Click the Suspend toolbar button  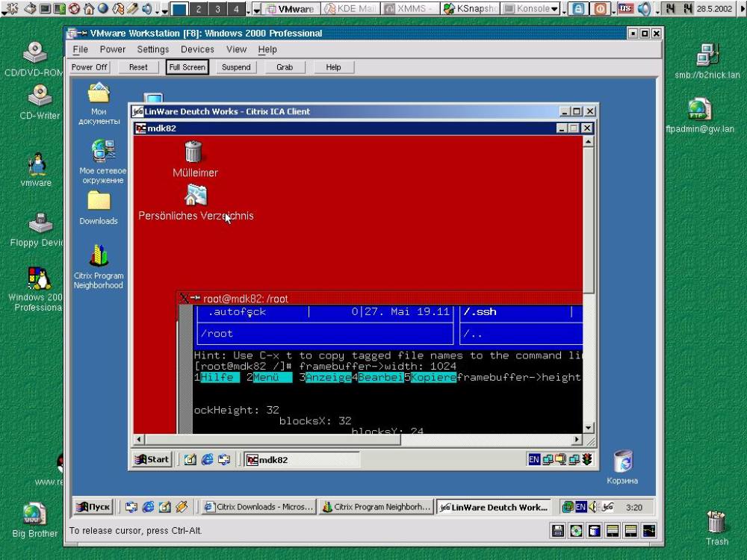point(236,67)
